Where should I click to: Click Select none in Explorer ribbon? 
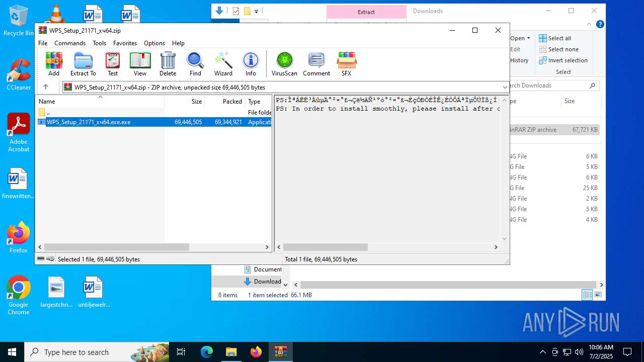tap(558, 49)
